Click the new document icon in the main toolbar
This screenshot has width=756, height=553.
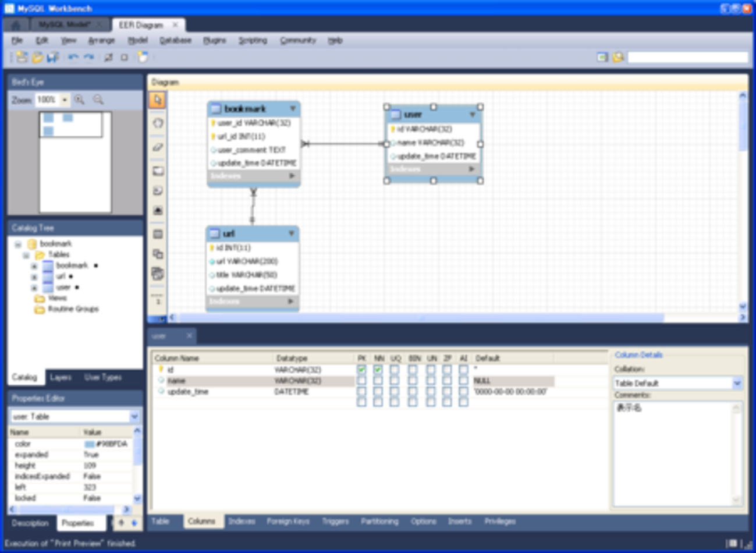tap(22, 57)
